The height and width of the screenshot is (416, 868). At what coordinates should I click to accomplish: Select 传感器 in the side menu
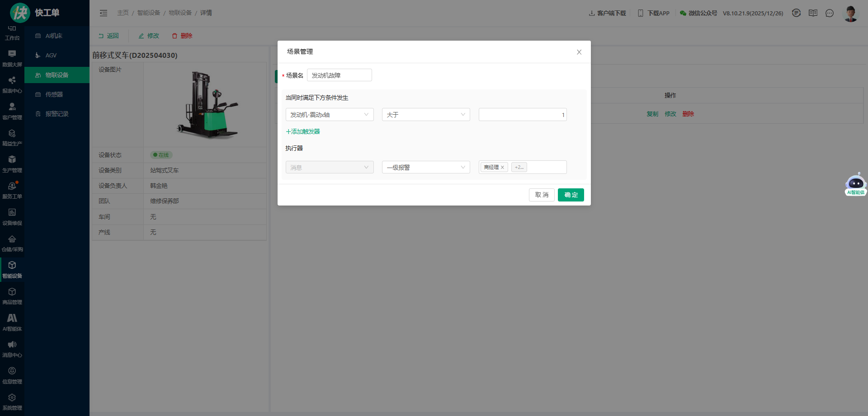coord(54,94)
